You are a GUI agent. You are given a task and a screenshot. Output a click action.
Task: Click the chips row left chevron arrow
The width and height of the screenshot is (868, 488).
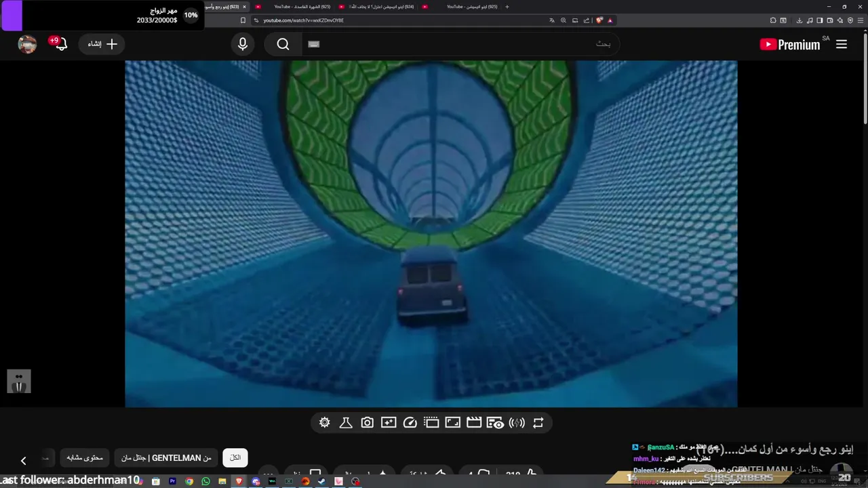[x=23, y=461]
